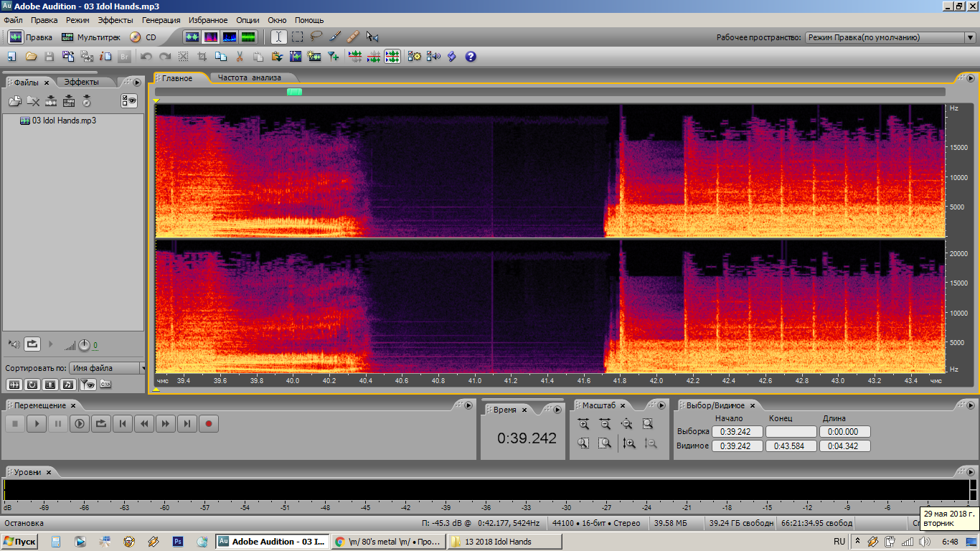Switch to the Эффекты panel tab
The image size is (980, 551).
(x=82, y=82)
